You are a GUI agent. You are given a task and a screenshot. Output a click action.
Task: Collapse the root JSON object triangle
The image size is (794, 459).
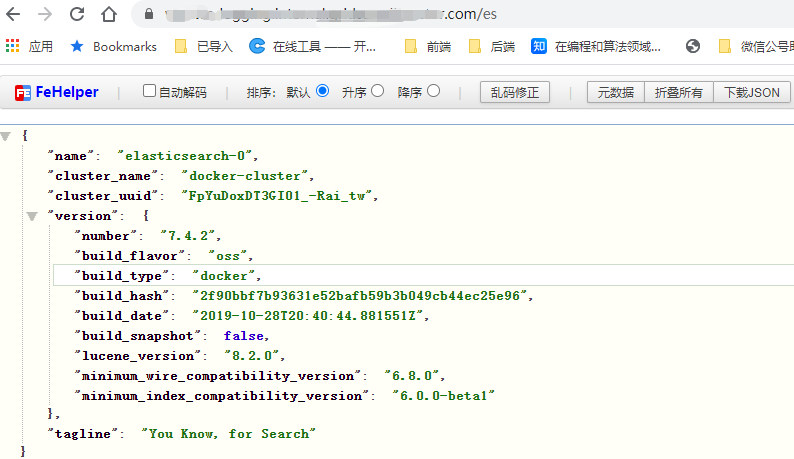pyautogui.click(x=6, y=136)
